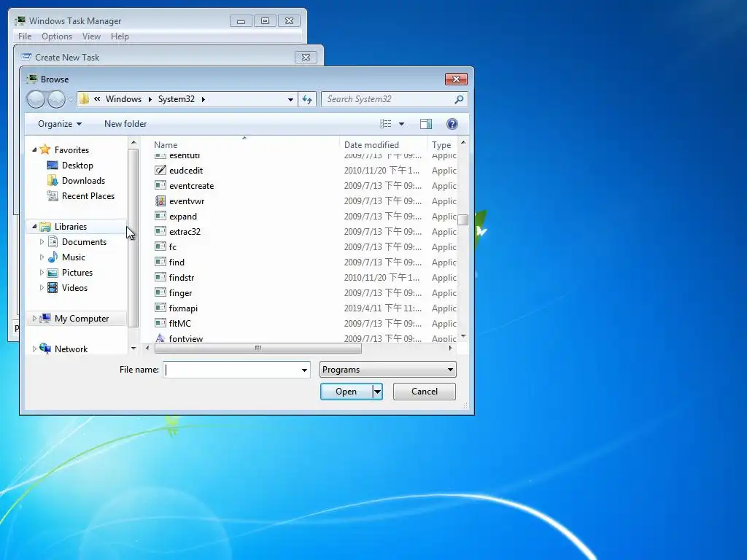Open the Programs file type dropdown
This screenshot has height=560, width=747.
(x=388, y=370)
